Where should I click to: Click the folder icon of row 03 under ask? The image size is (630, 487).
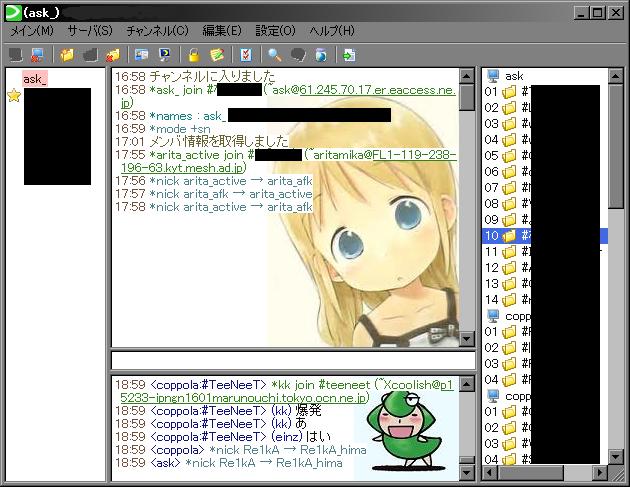[509, 124]
